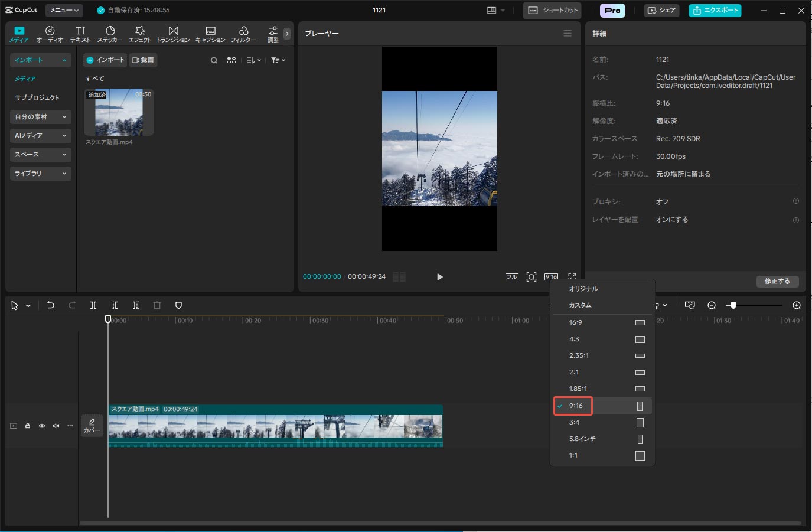Image resolution: width=812 pixels, height=532 pixels.
Task: Open the Stickers panel icon
Action: [110, 34]
